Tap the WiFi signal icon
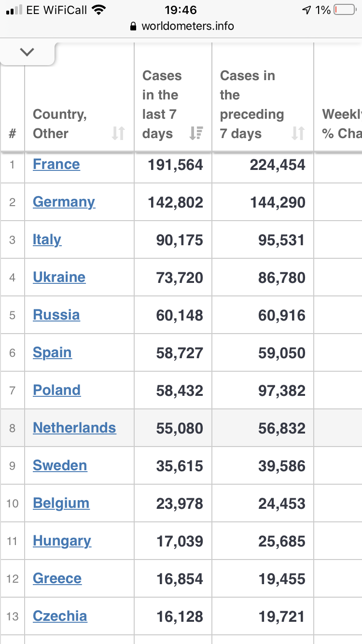 click(x=99, y=10)
